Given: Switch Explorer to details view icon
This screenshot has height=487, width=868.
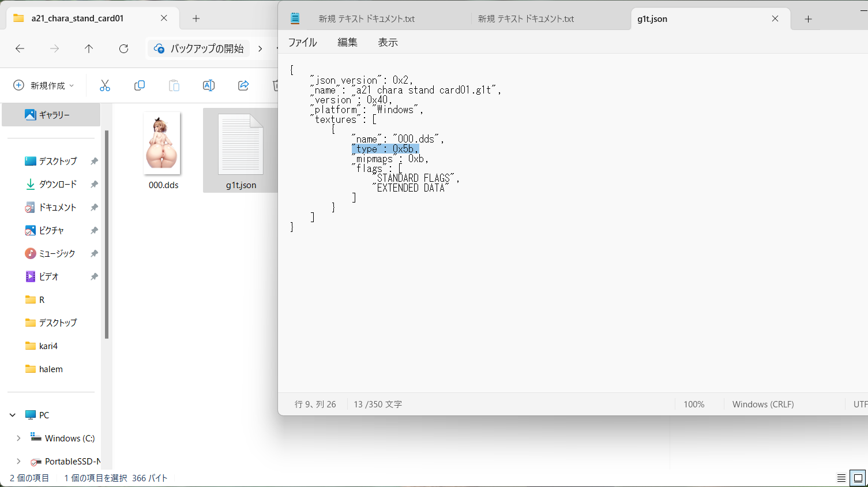Looking at the screenshot, I should click(x=841, y=478).
